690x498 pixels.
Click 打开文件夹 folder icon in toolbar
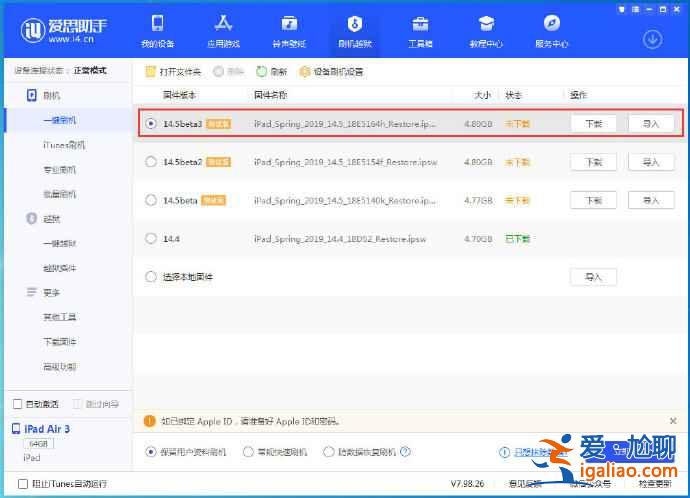[x=150, y=72]
